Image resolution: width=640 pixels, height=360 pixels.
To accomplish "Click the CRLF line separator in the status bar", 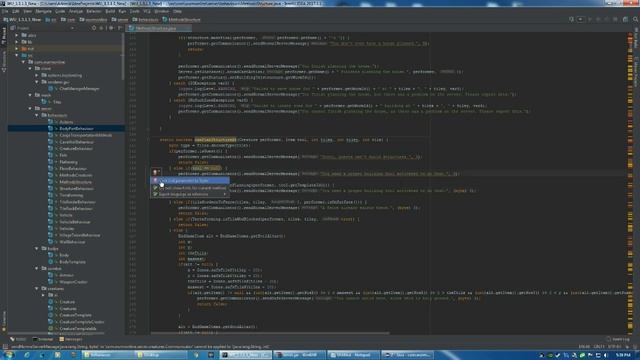I will pyautogui.click(x=599, y=347).
